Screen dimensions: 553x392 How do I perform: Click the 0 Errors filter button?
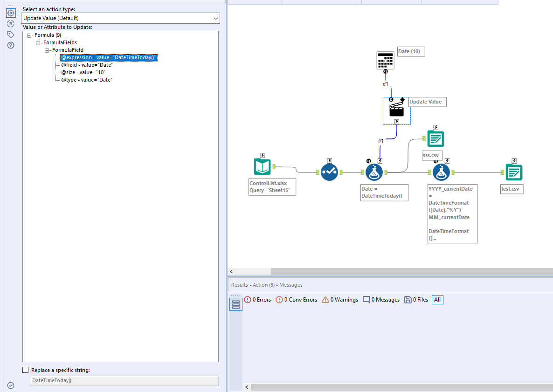(257, 299)
